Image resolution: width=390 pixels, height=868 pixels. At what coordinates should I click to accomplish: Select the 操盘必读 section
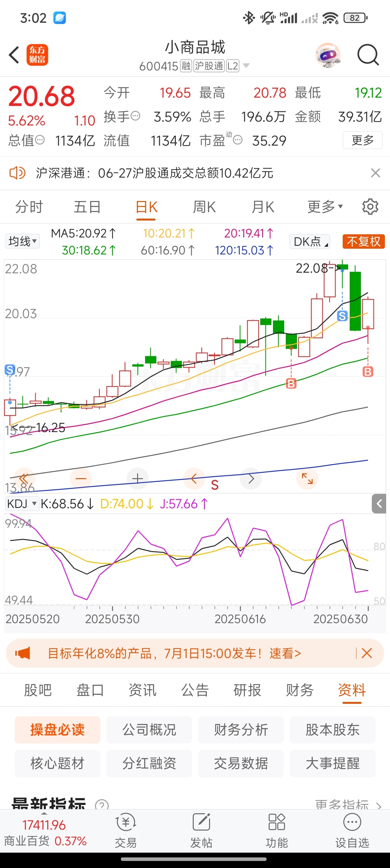point(58,730)
